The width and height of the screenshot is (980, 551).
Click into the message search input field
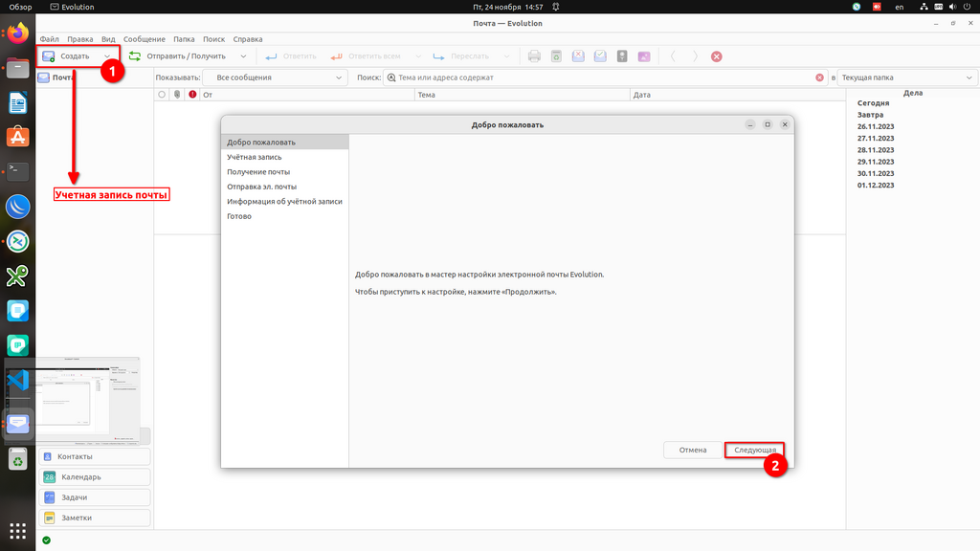603,77
